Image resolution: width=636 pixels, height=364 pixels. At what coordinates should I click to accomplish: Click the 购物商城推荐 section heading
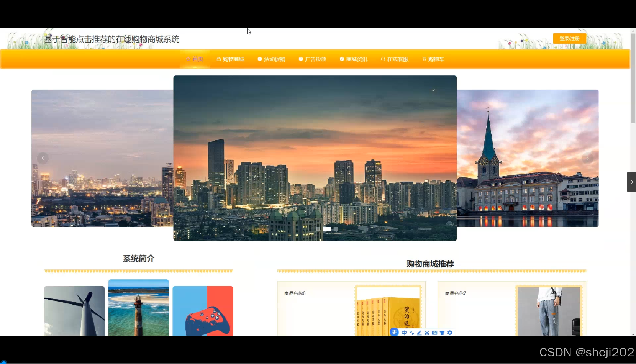pos(430,264)
